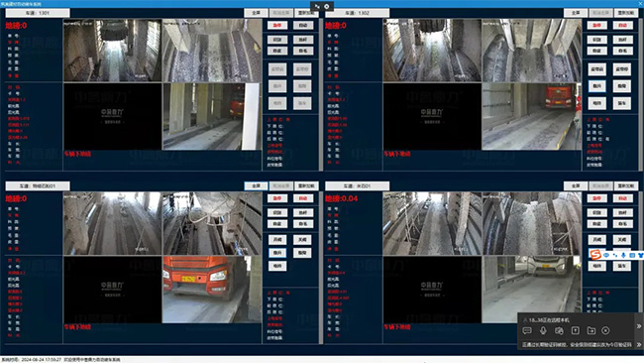Click the shrink arrows icon beside the gear
The image size is (644, 363).
pyautogui.click(x=317, y=6)
